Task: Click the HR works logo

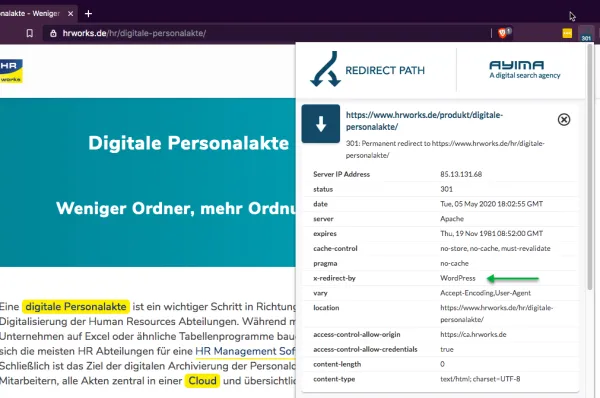Action: 11,71
